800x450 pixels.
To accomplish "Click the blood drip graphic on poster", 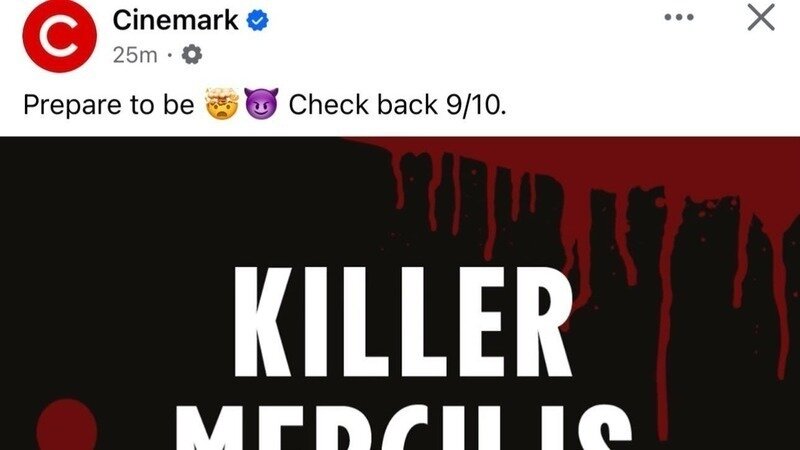I will (x=587, y=214).
